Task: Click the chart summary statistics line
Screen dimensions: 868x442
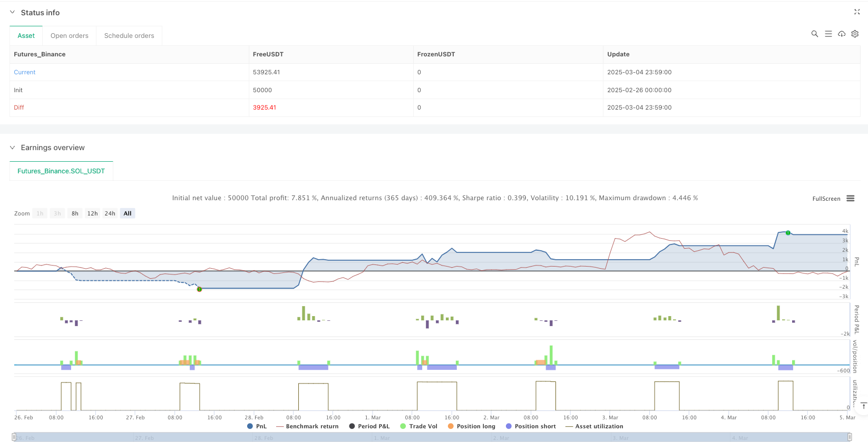Action: (435, 198)
